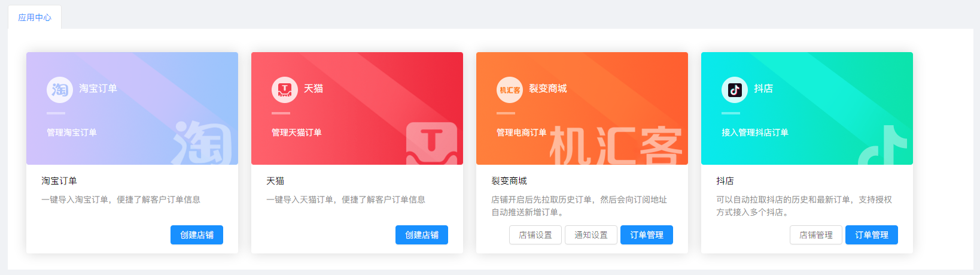Switch to the 应用中心 tab
Screen dimensions: 980x275
[x=35, y=17]
